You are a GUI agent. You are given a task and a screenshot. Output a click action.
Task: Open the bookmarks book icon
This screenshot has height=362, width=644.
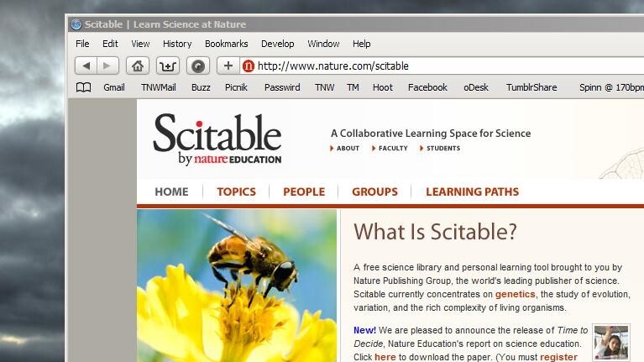(x=83, y=87)
